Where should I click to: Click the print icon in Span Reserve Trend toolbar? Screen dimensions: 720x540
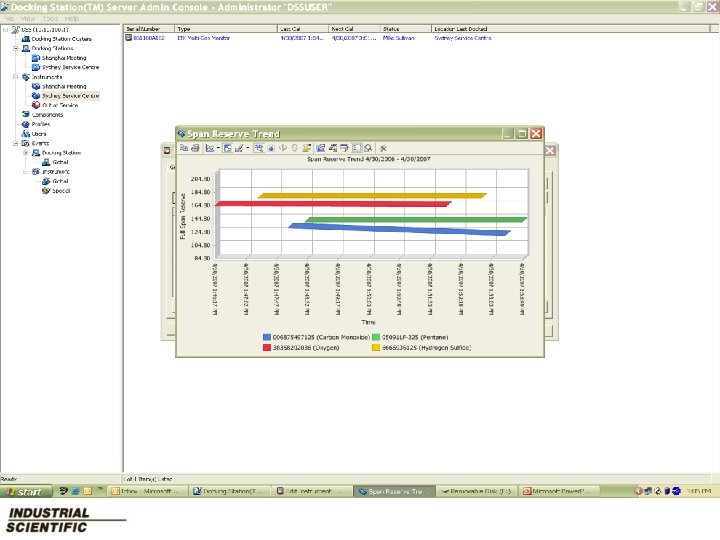click(195, 148)
